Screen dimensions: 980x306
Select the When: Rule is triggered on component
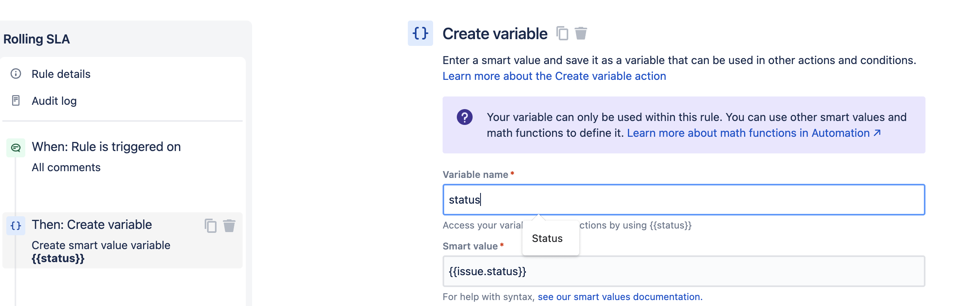click(x=106, y=147)
